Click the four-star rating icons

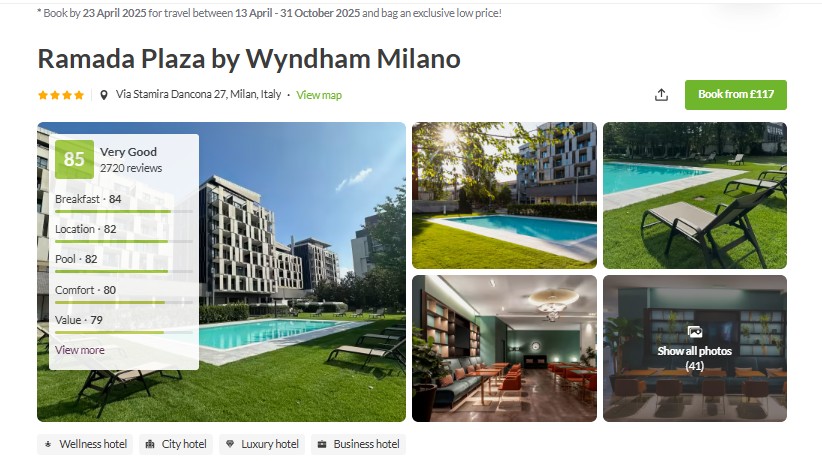coord(61,95)
